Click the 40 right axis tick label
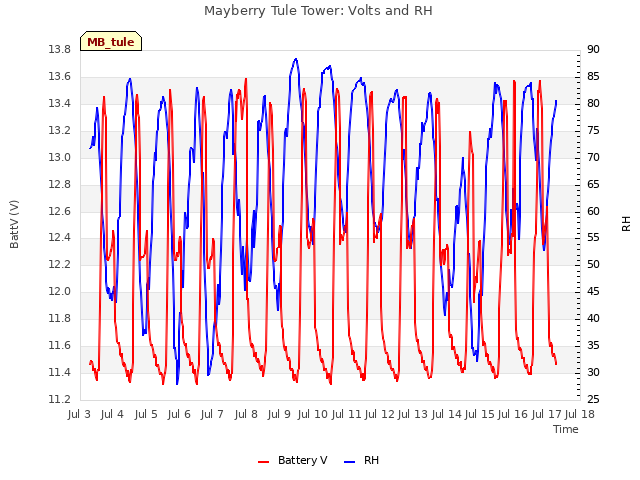The width and height of the screenshot is (640, 480). point(593,318)
